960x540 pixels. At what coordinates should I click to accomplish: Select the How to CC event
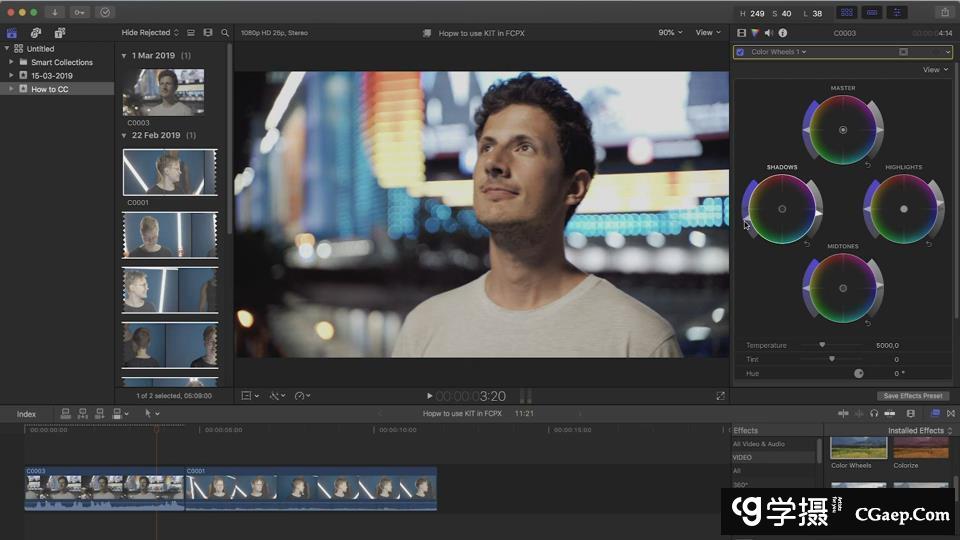tap(49, 89)
